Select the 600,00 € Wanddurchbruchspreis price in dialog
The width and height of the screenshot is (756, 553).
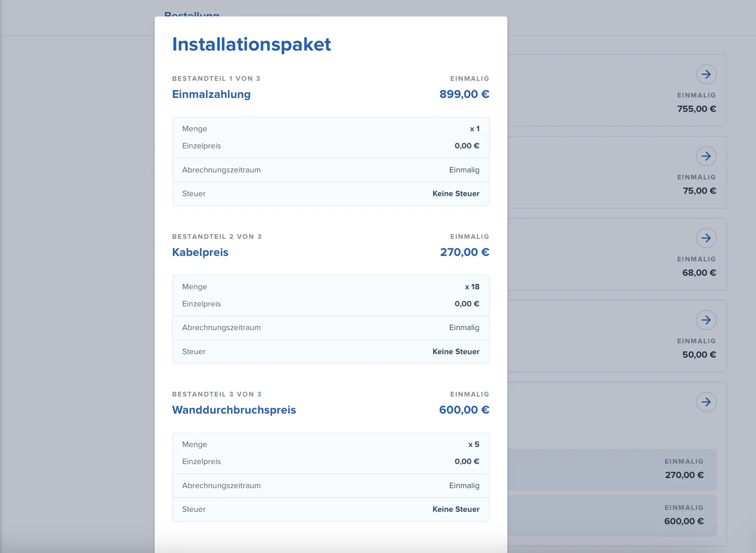click(x=464, y=410)
